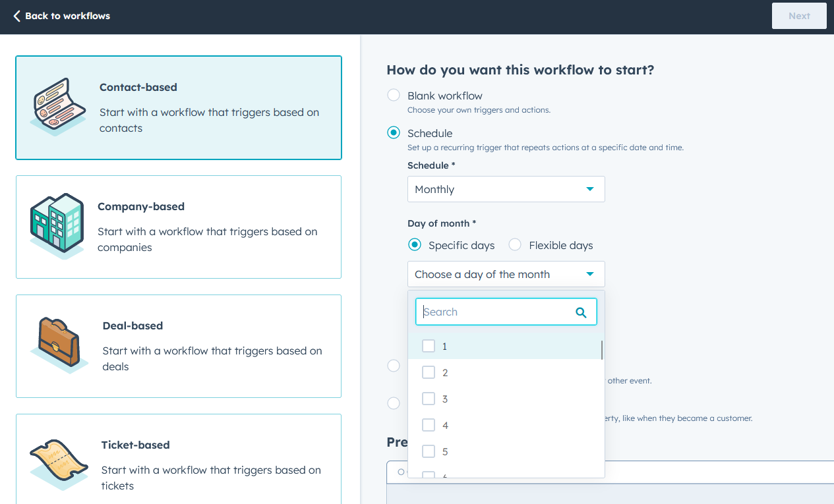Image resolution: width=834 pixels, height=504 pixels.
Task: Check the checkbox for day 3
Action: point(429,398)
